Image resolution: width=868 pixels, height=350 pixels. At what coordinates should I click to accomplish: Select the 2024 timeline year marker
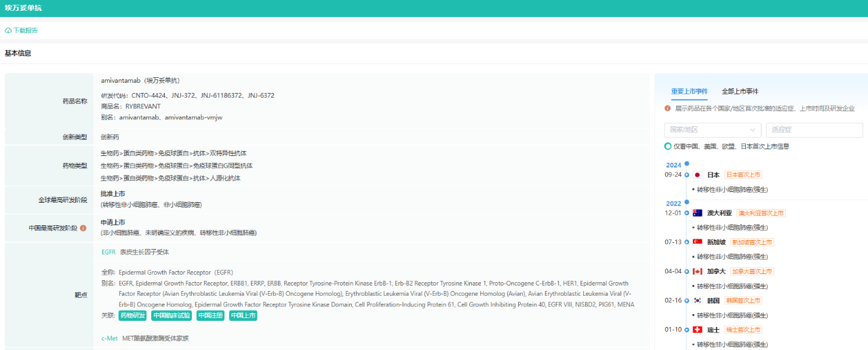click(x=673, y=165)
